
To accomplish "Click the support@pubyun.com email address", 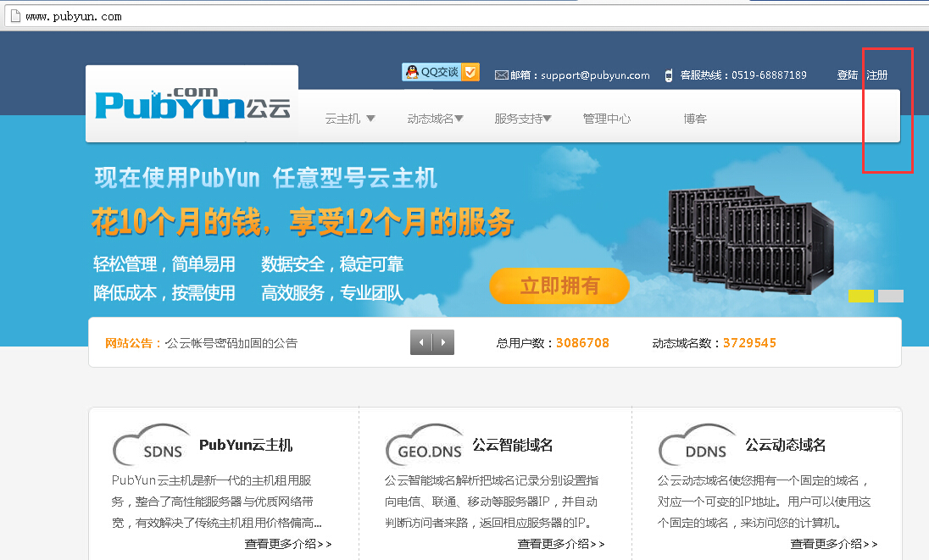I will 595,75.
